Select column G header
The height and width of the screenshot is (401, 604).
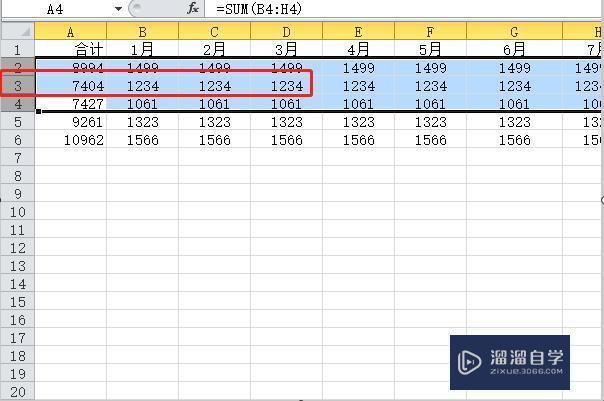tap(514, 31)
